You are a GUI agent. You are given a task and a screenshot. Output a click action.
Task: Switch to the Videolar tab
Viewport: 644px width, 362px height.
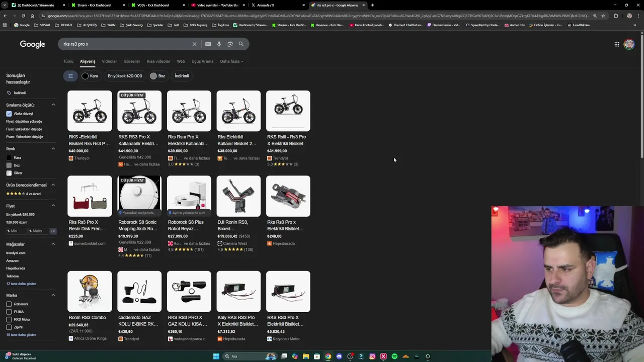(109, 61)
